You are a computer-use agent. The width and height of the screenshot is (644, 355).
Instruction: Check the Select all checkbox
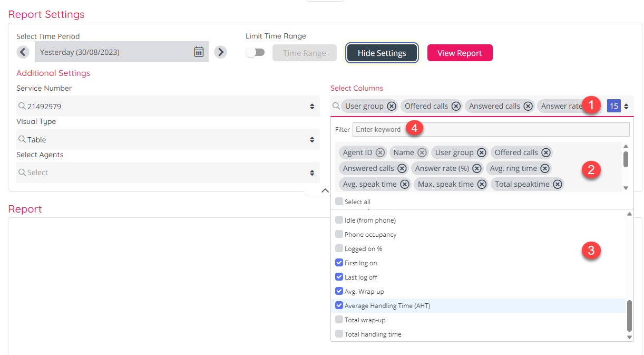[339, 202]
